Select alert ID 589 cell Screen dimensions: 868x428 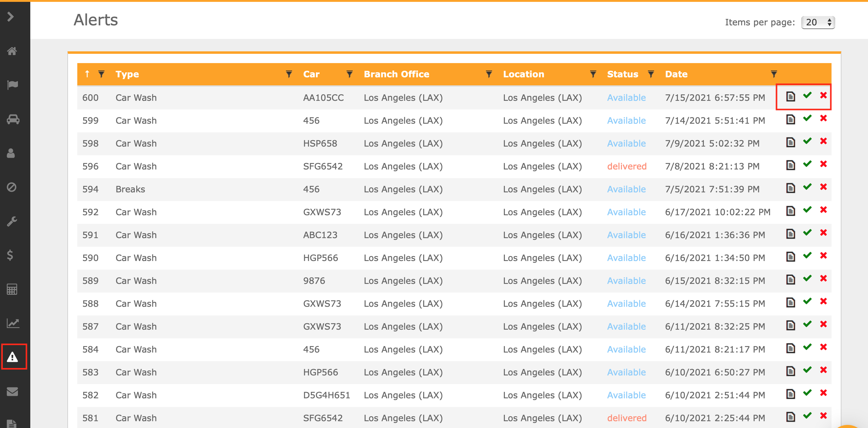click(90, 281)
